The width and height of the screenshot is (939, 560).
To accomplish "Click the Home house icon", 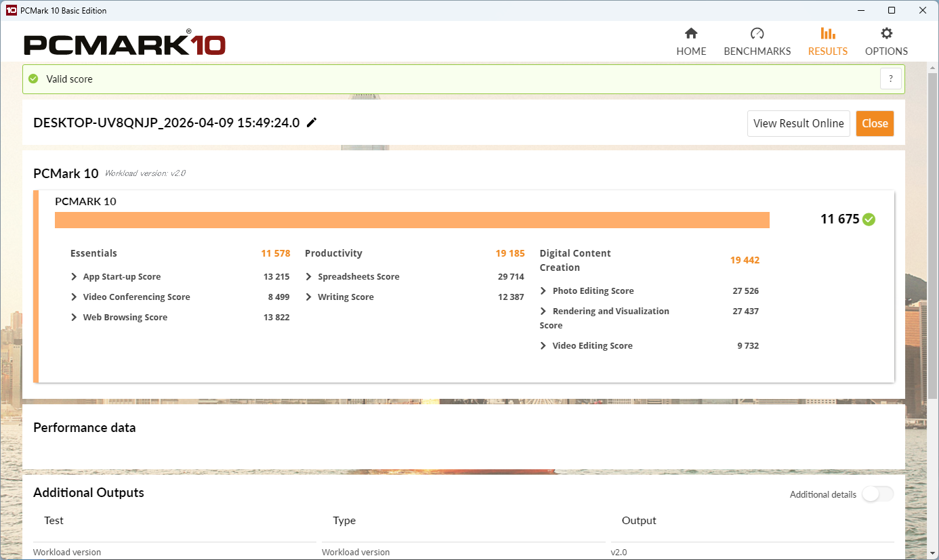I will (x=691, y=33).
